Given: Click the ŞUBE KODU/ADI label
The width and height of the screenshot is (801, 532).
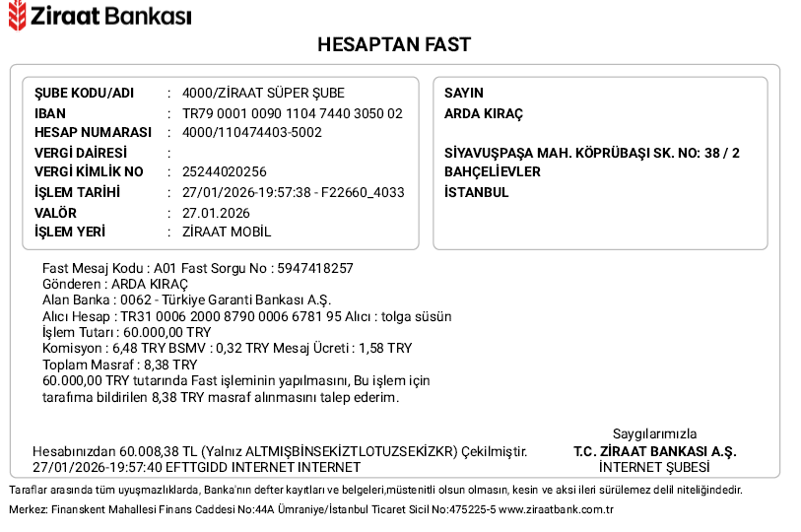Looking at the screenshot, I should pos(85,93).
